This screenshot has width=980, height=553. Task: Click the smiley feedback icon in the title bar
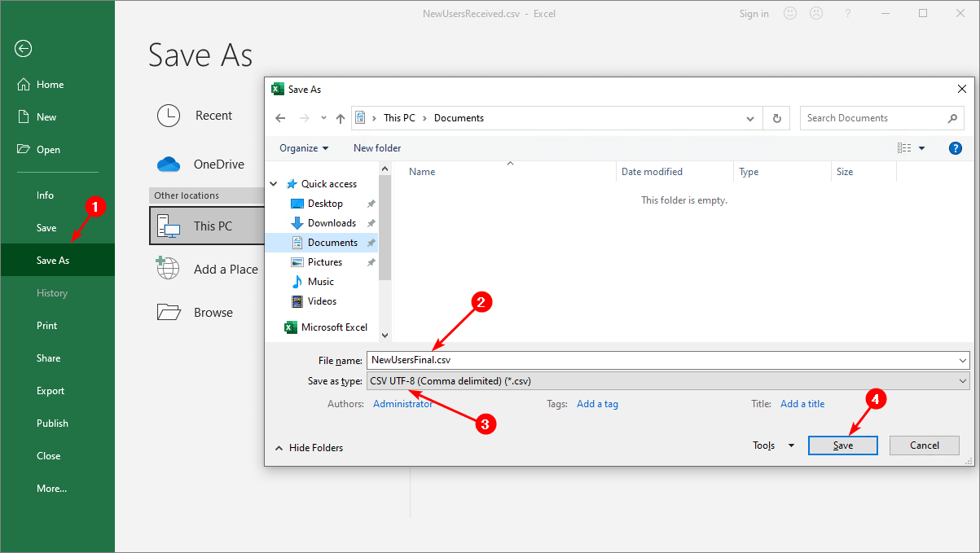click(789, 13)
